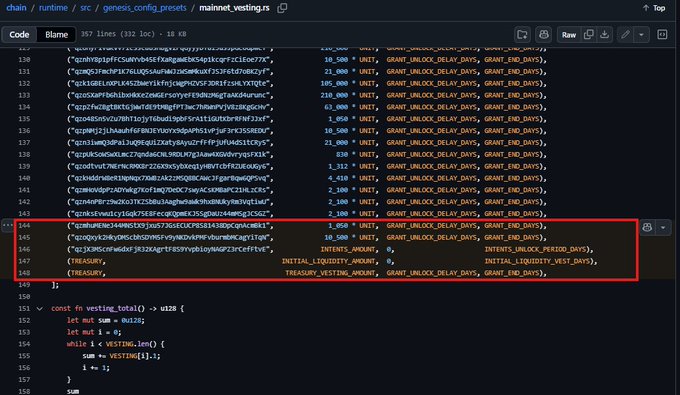This screenshot has width=680, height=395.
Task: Ask Copilot about selected lines icon
Action: 647,227
